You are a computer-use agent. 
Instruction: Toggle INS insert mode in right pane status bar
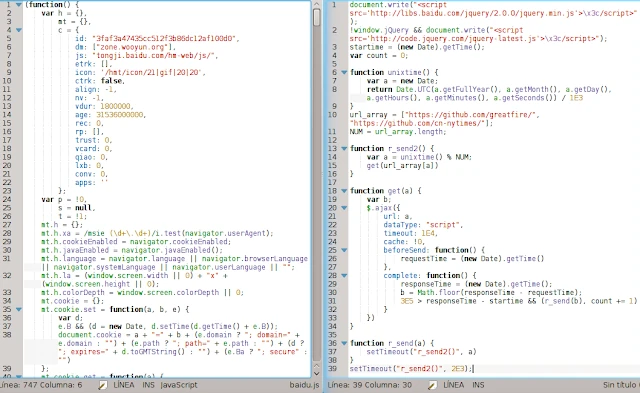[478, 385]
